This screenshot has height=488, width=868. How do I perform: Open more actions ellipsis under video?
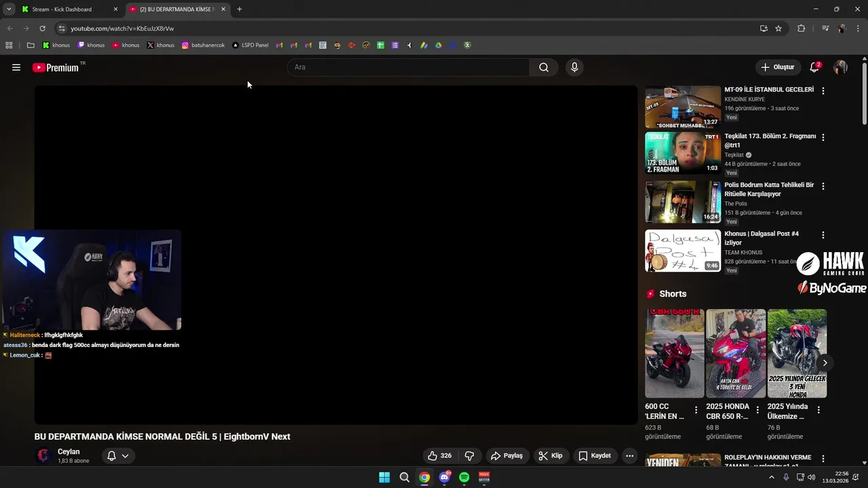[x=630, y=455]
